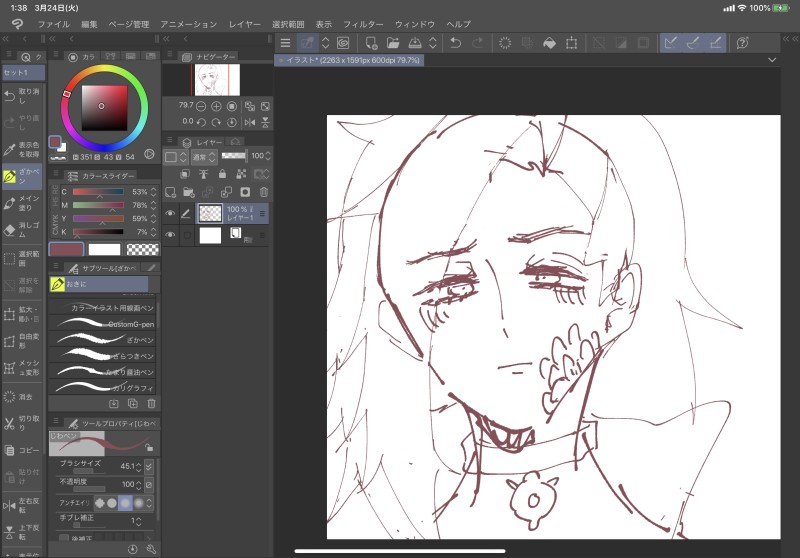Open the レイヤー menu in menu bar
Viewport: 800px width, 558px height.
point(244,23)
